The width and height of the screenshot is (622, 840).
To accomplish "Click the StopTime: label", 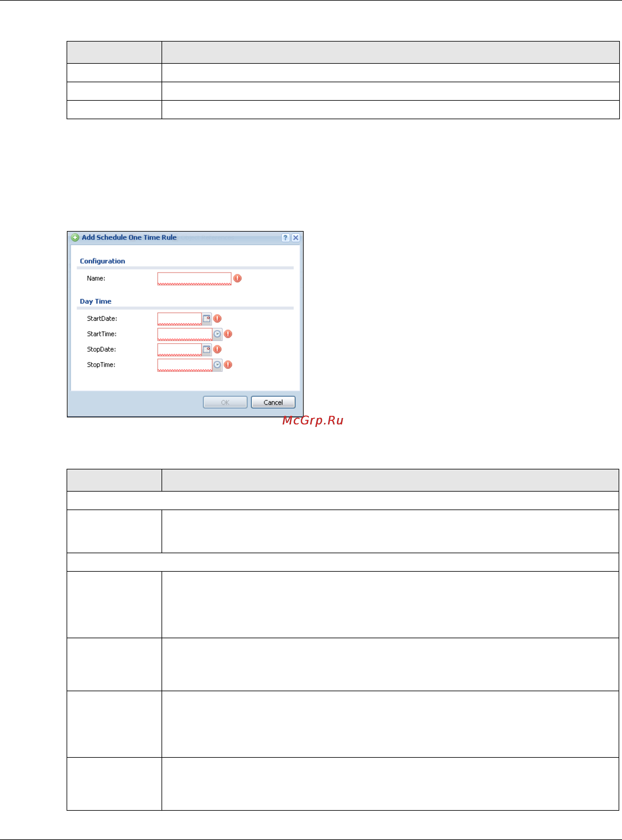I will [x=101, y=365].
